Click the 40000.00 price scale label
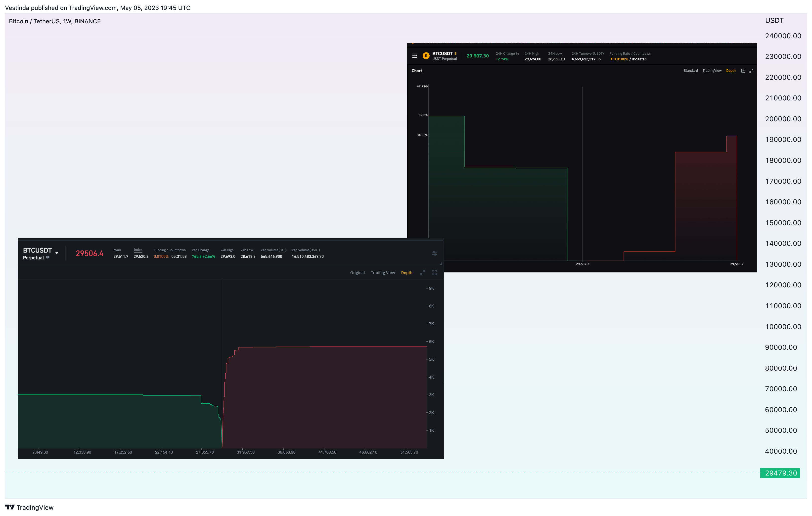This screenshot has width=812, height=516. coord(781,451)
